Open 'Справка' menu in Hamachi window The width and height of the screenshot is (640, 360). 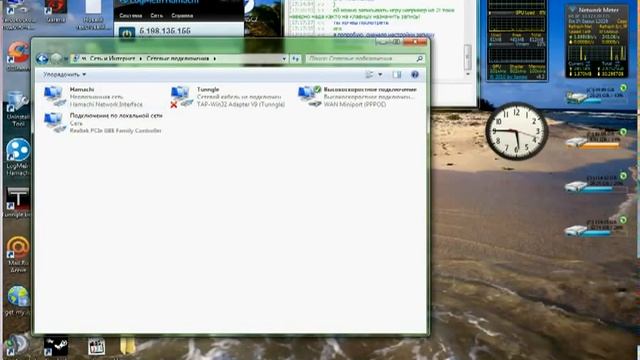tap(182, 16)
